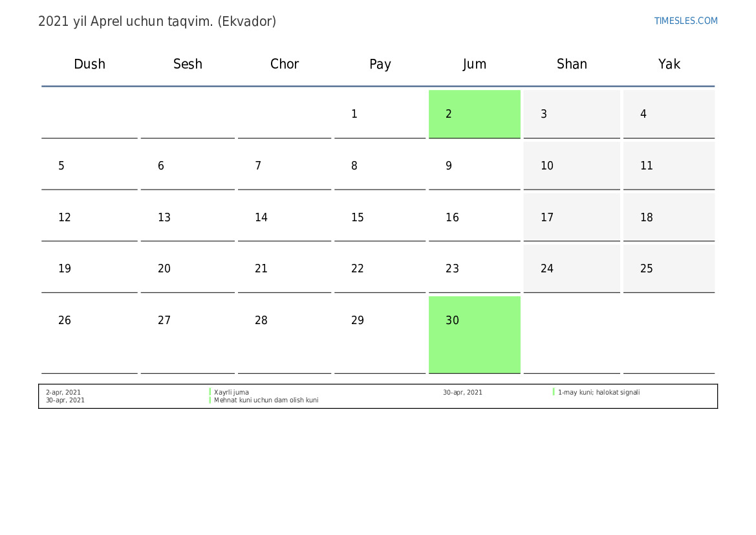Click the green marker beside 1-may kuni
This screenshot has width=756, height=535.
point(554,392)
